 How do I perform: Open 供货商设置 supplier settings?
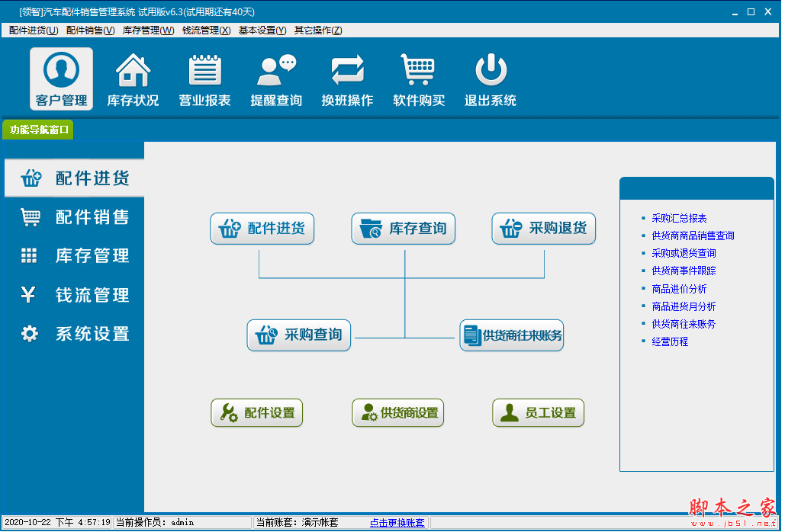tap(397, 412)
